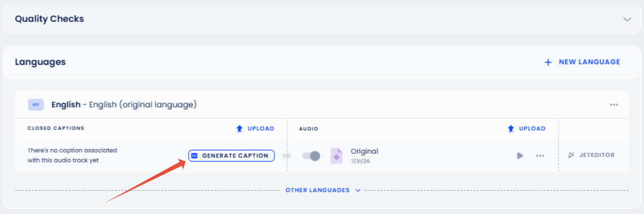Click the Languages section heading

(x=40, y=62)
